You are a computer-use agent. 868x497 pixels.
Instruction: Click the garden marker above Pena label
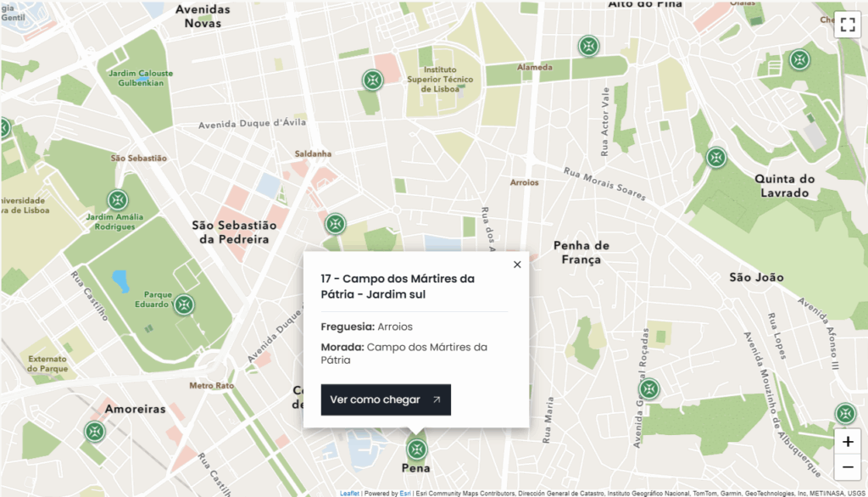point(415,449)
